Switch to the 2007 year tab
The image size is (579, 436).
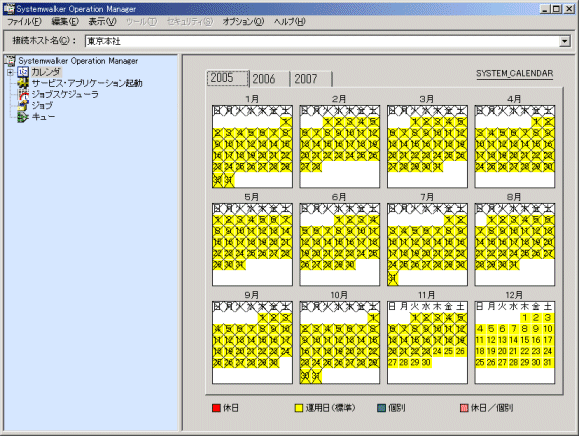312,79
